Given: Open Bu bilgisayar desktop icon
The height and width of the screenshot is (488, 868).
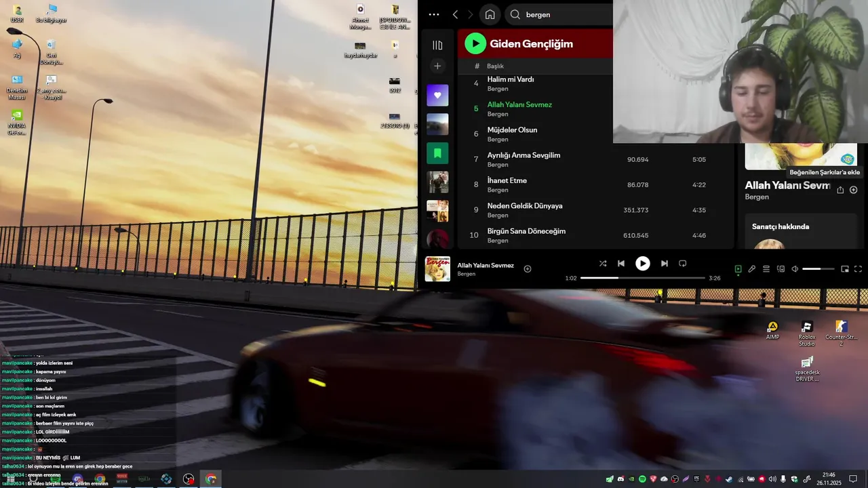Looking at the screenshot, I should (x=51, y=13).
